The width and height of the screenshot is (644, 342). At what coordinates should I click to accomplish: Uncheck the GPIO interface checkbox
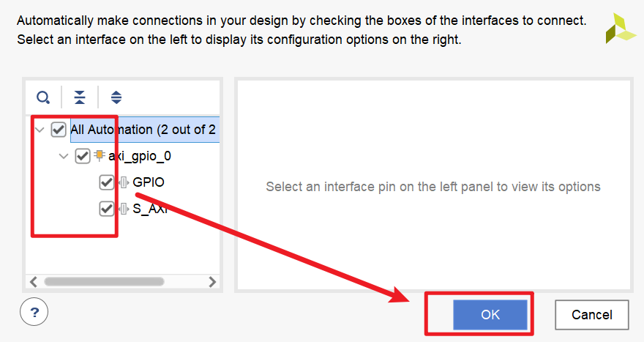(x=107, y=182)
